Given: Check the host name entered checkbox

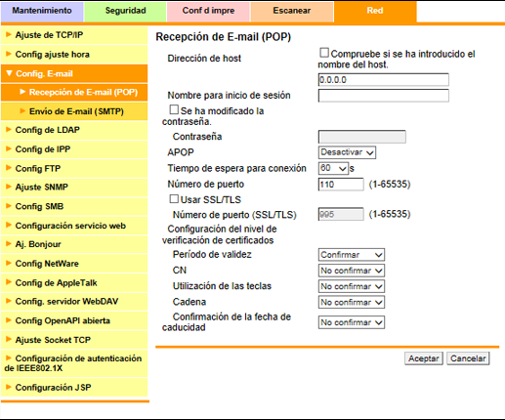Looking at the screenshot, I should (324, 53).
